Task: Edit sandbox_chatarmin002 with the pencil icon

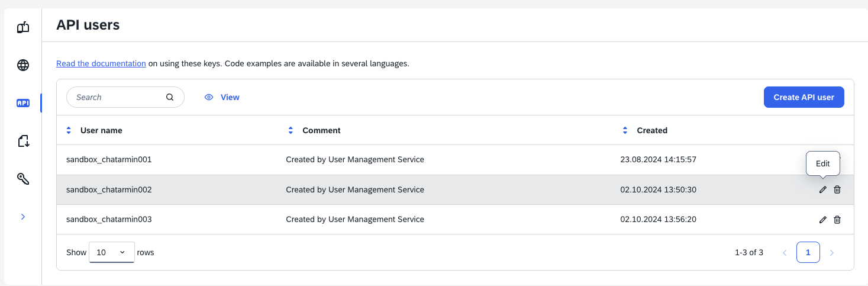Action: point(822,189)
